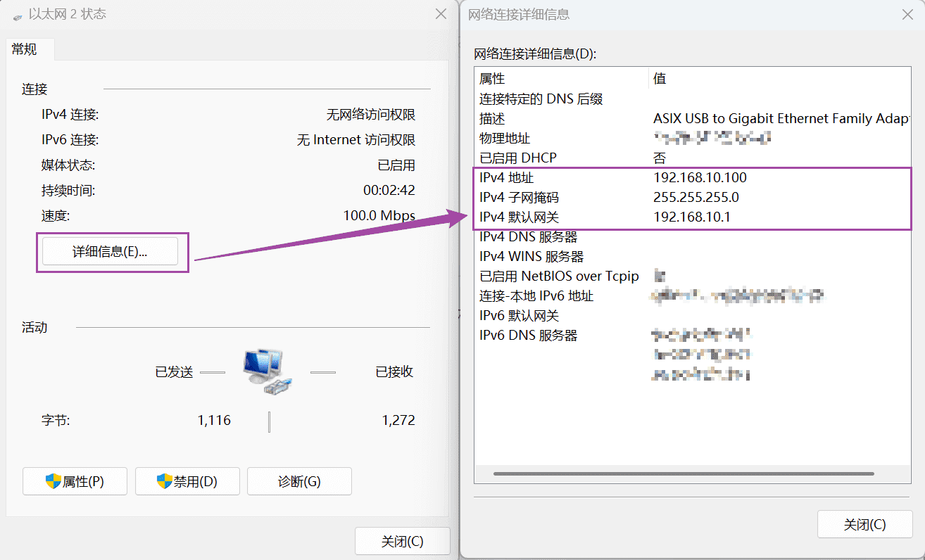Viewport: 925px width, 560px height.
Task: Close the Ethernet 2 status window
Action: tap(441, 14)
